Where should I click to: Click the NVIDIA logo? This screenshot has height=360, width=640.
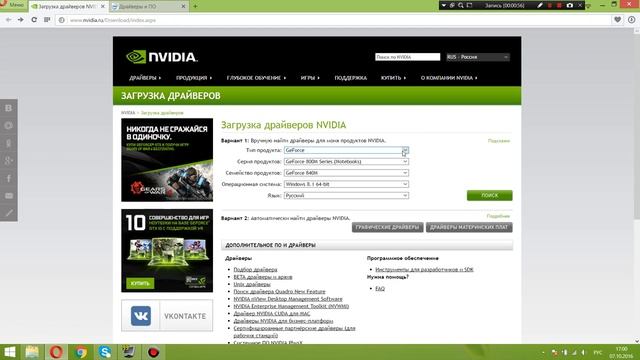point(162,57)
